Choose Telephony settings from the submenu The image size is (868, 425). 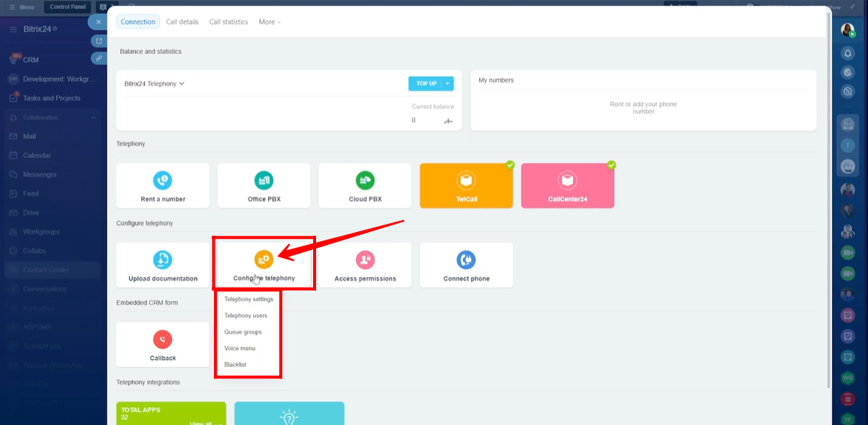[x=249, y=299]
